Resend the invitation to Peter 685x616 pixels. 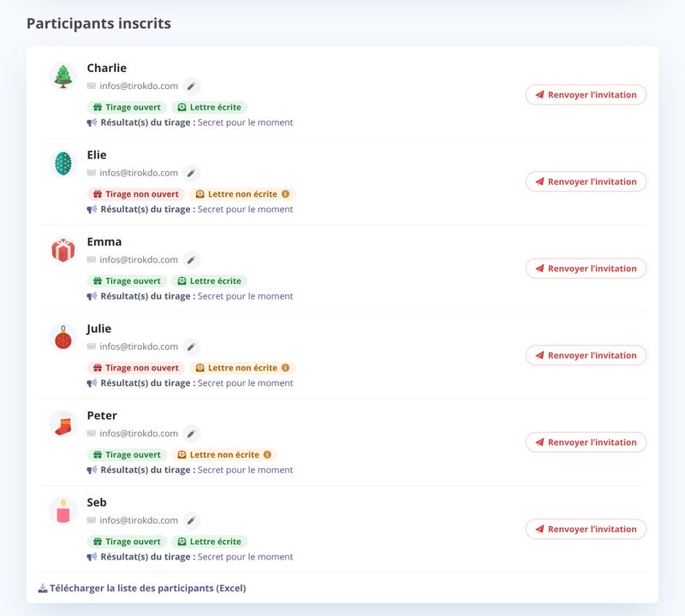coord(586,442)
